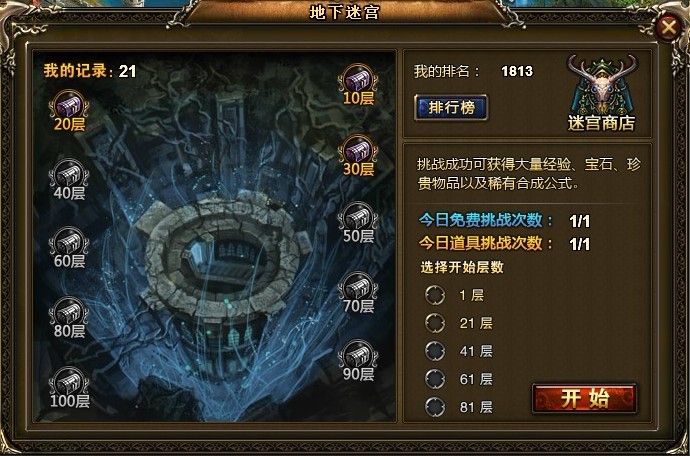Select the 41 层 starting floor option
Viewport: 690px width, 456px height.
(x=435, y=351)
